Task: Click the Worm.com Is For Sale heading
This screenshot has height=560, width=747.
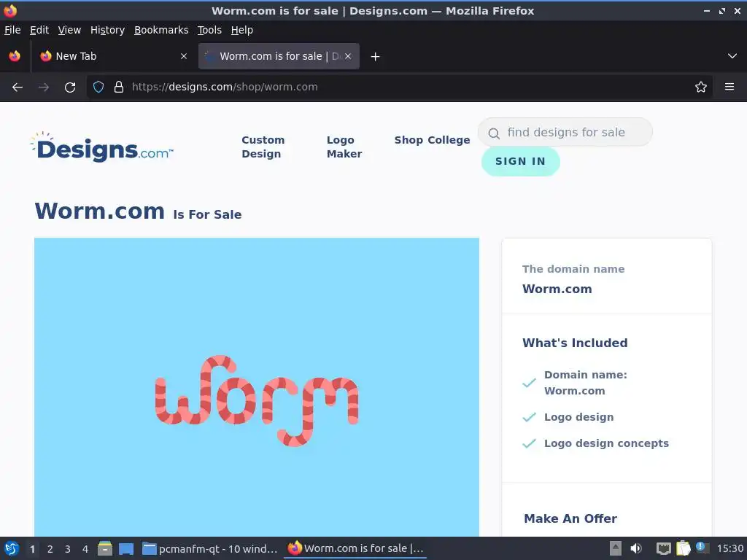Action: pos(138,211)
